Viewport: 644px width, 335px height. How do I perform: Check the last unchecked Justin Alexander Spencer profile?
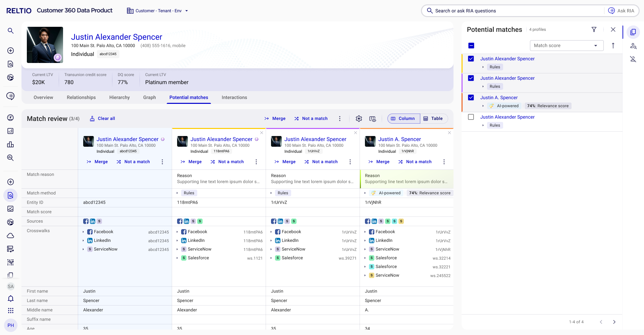coord(471,117)
